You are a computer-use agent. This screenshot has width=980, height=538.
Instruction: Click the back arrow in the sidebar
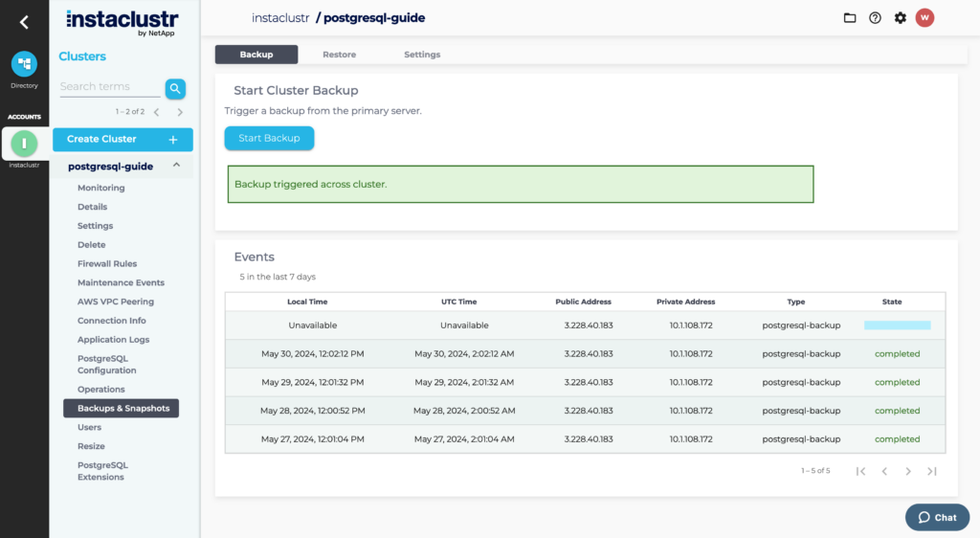tap(24, 22)
